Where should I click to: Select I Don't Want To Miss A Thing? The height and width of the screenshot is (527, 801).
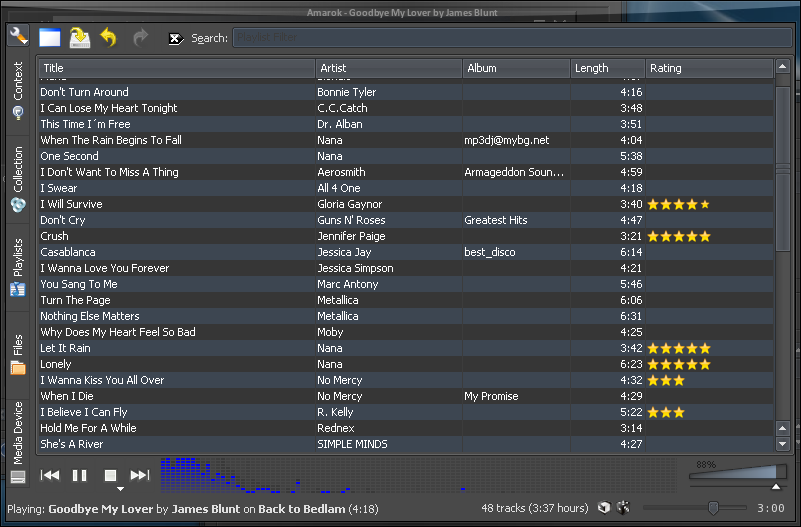coord(406,172)
